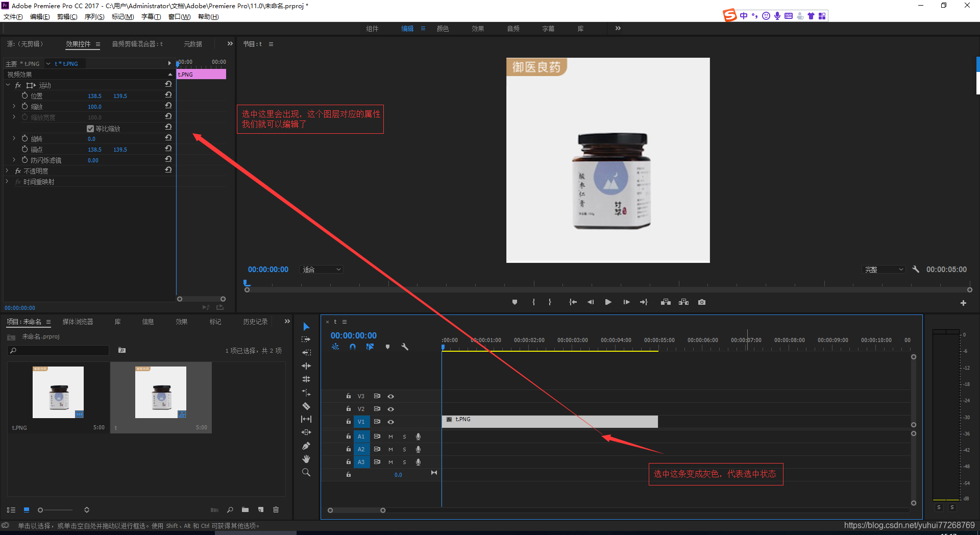This screenshot has height=535, width=980.
Task: Select the Selection arrow tool
Action: click(306, 327)
